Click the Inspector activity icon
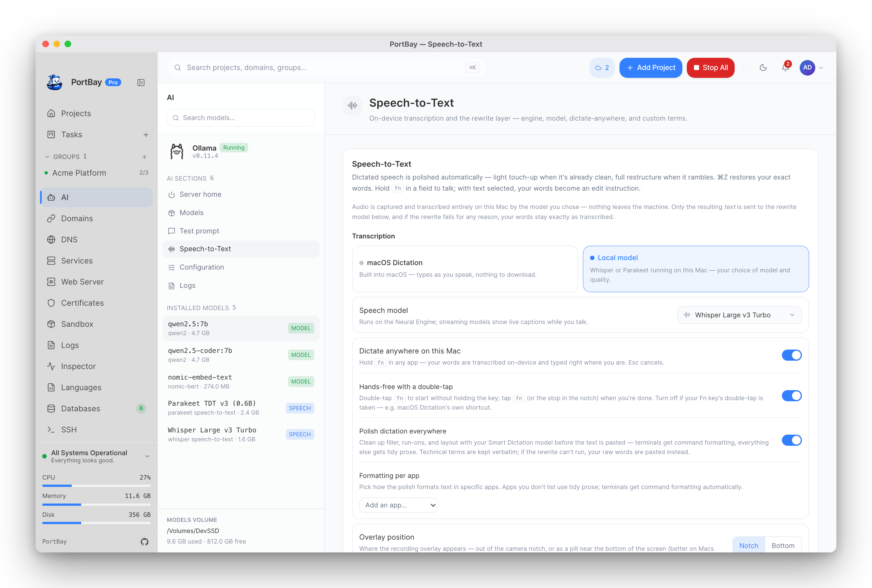 51,366
